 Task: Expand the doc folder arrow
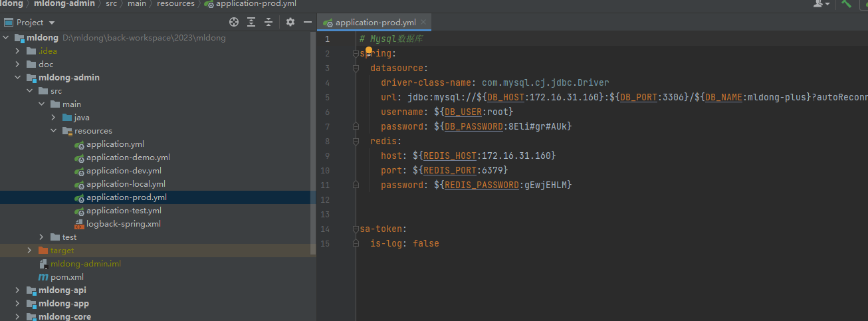18,64
